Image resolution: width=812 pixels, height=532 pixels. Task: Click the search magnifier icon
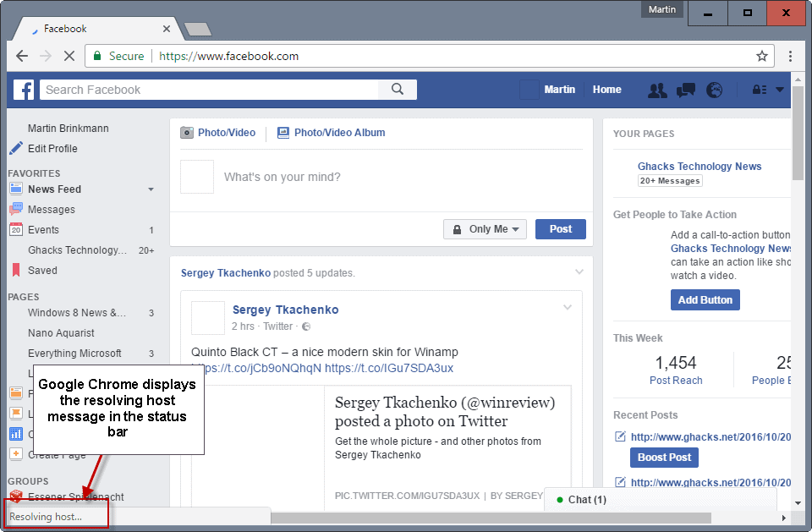click(x=398, y=90)
